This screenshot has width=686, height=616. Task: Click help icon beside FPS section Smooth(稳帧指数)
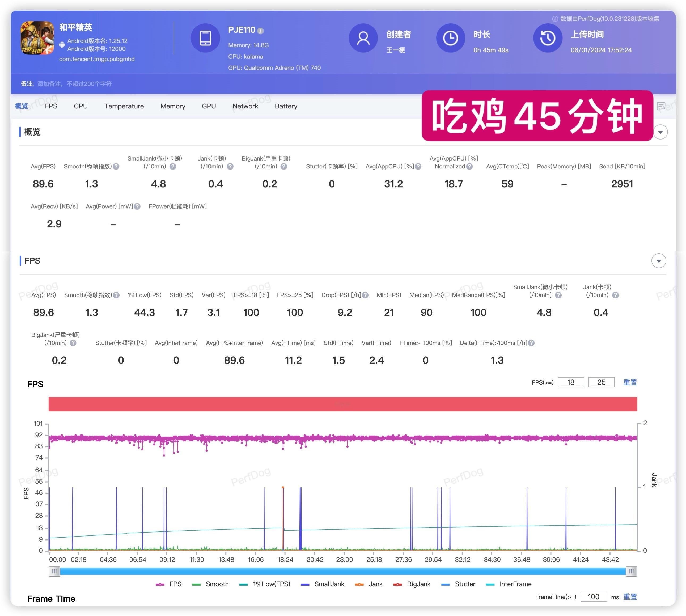116,295
